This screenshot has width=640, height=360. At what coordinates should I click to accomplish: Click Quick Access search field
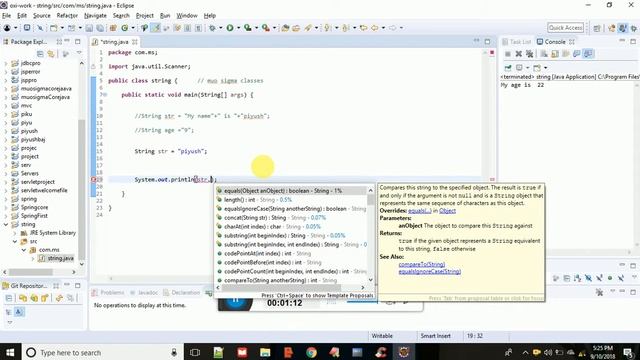565,28
